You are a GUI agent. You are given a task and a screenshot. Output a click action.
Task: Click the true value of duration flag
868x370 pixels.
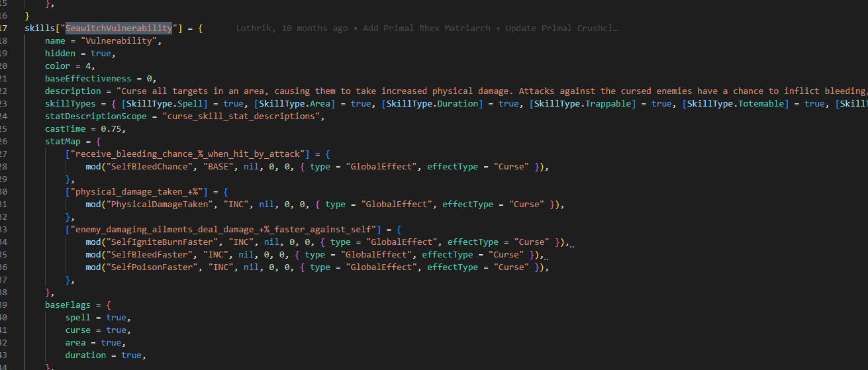(x=132, y=355)
